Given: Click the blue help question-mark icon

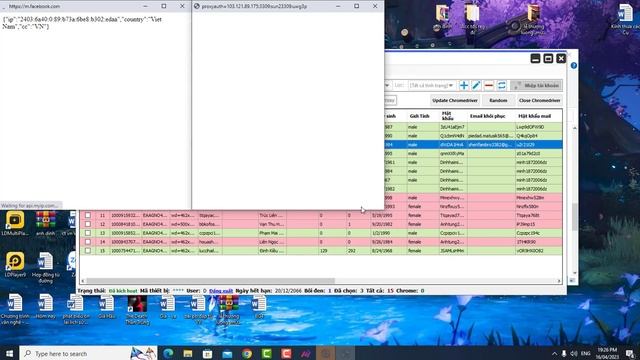Looking at the screenshot, I should click(x=573, y=65).
